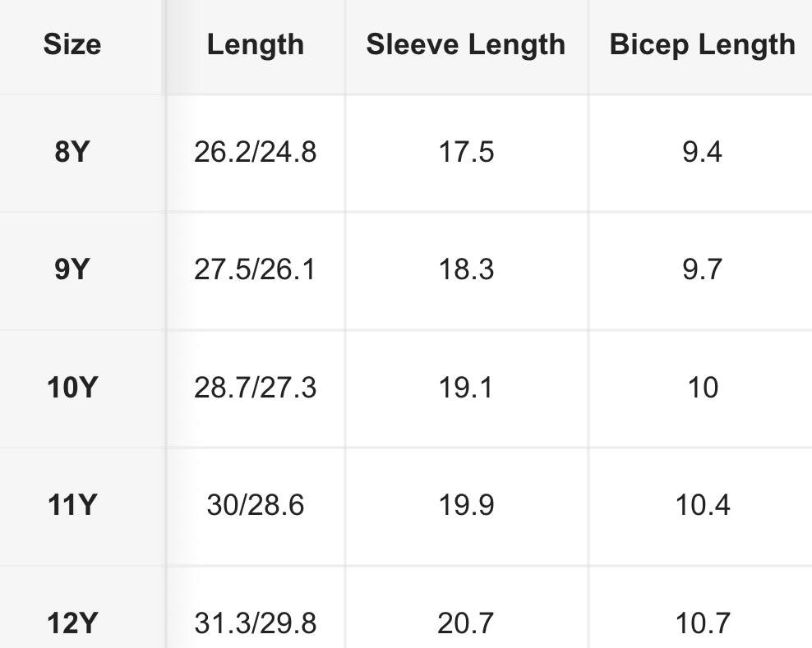Select the 9.4 bicep length value
Image resolution: width=812 pixels, height=648 pixels.
[702, 152]
